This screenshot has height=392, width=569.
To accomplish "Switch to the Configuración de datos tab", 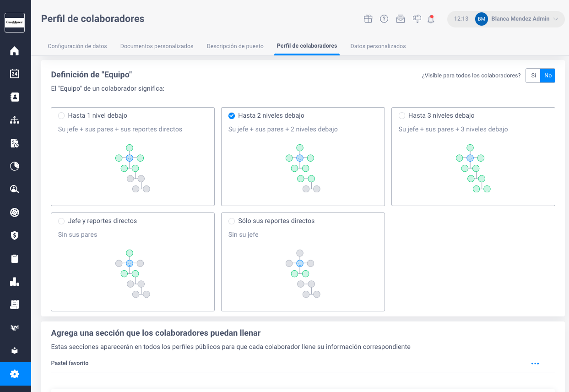I will tap(77, 46).
